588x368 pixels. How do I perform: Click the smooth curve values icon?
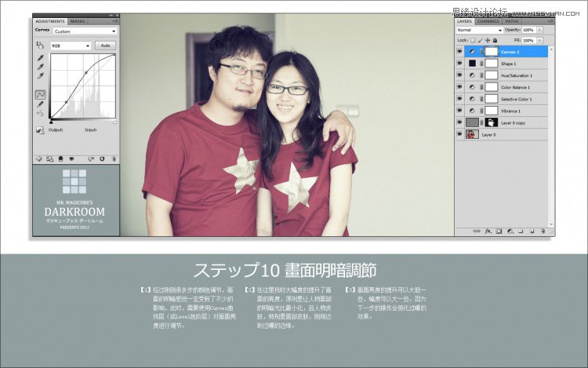click(x=40, y=113)
